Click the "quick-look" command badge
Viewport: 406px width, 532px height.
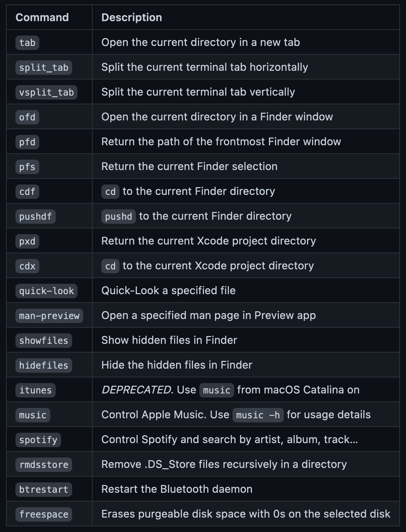pyautogui.click(x=46, y=291)
